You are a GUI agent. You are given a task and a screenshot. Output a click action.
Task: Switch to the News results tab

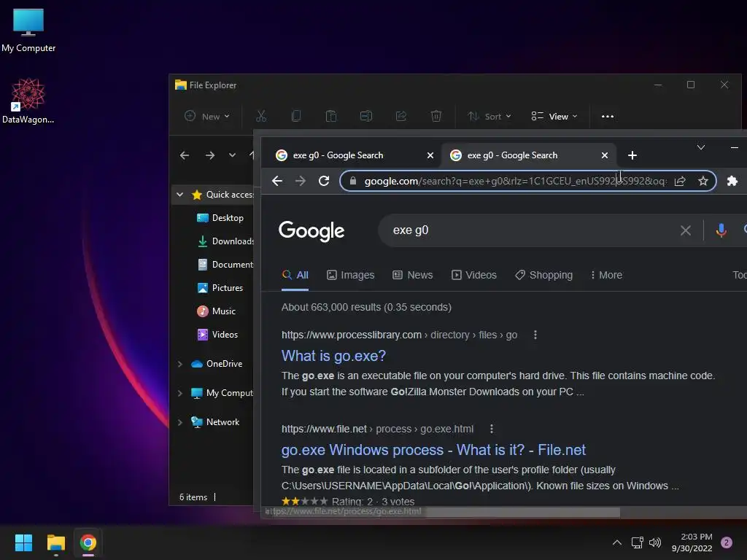413,275
